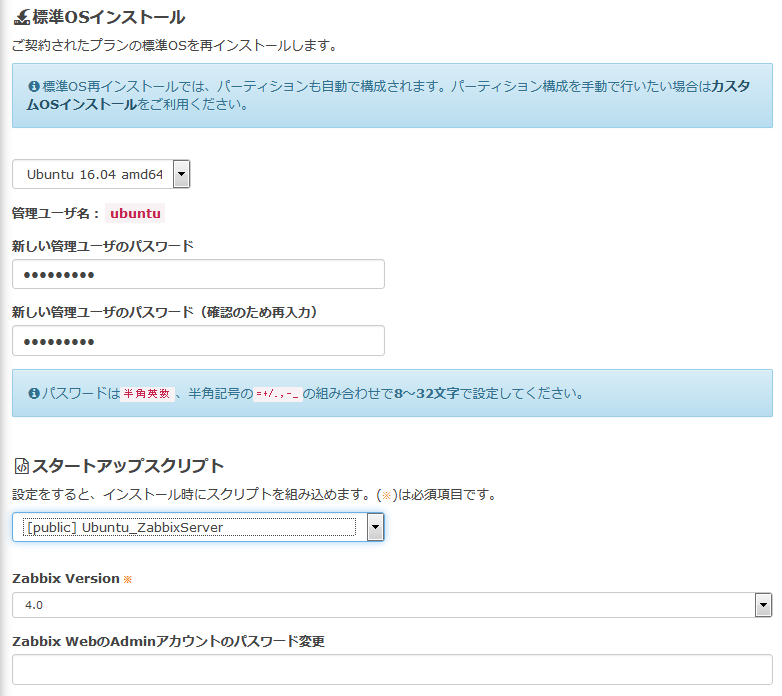Click the スタートアップスクリプト heading text
The width and height of the screenshot is (782, 696).
pos(128,466)
